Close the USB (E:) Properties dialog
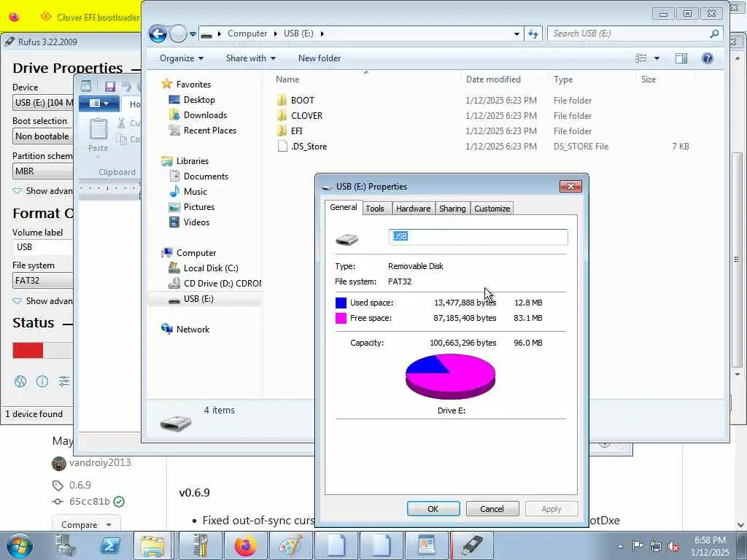747x560 pixels. click(570, 186)
